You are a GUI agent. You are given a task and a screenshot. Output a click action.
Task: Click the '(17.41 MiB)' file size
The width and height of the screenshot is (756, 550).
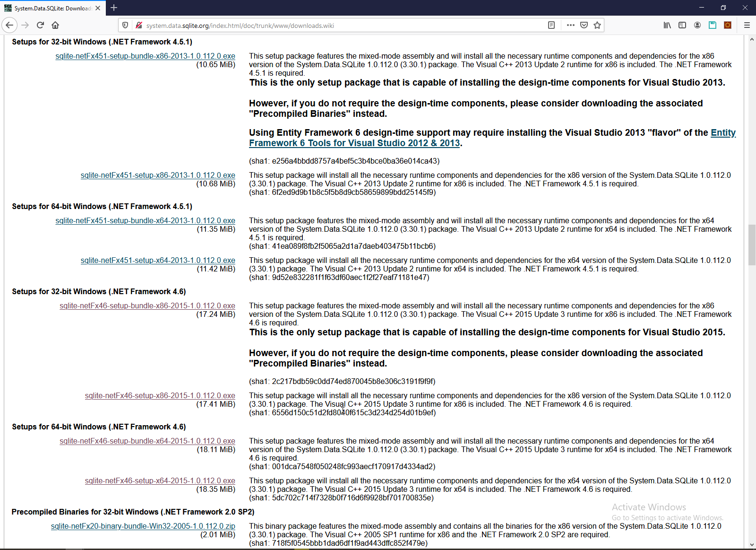point(215,404)
